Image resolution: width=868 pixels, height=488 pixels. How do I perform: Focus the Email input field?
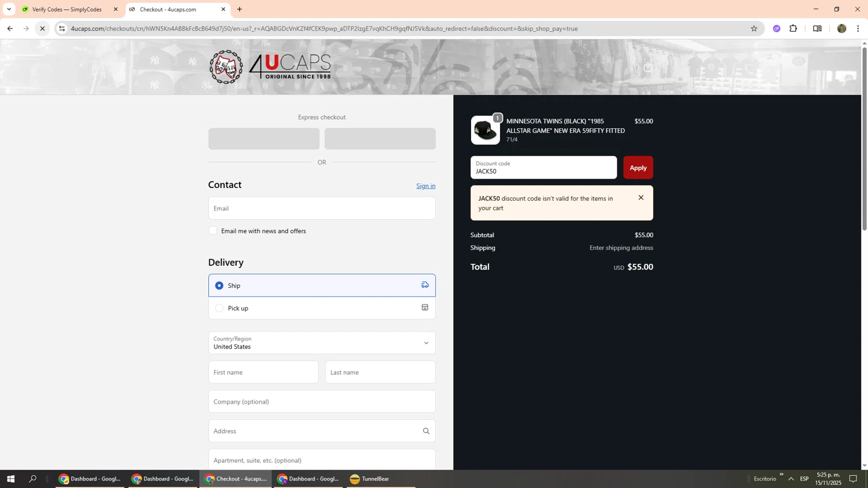322,208
